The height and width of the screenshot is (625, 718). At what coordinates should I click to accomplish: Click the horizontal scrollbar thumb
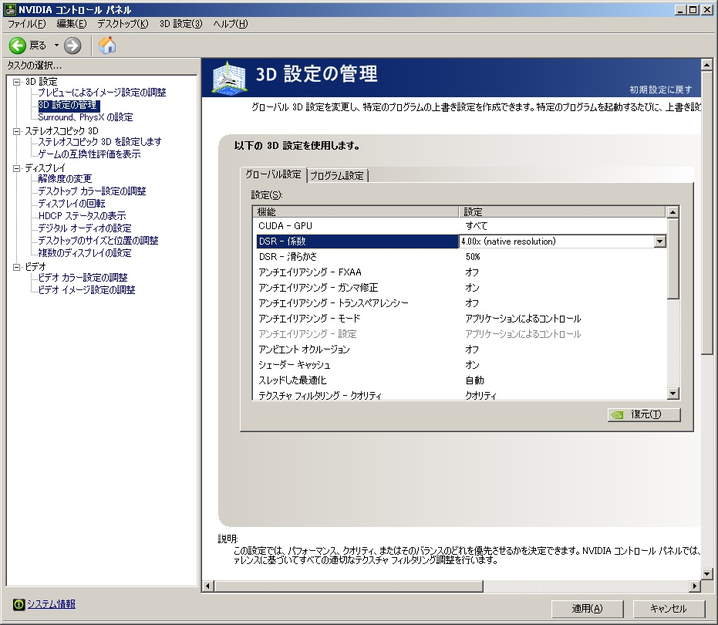349,586
